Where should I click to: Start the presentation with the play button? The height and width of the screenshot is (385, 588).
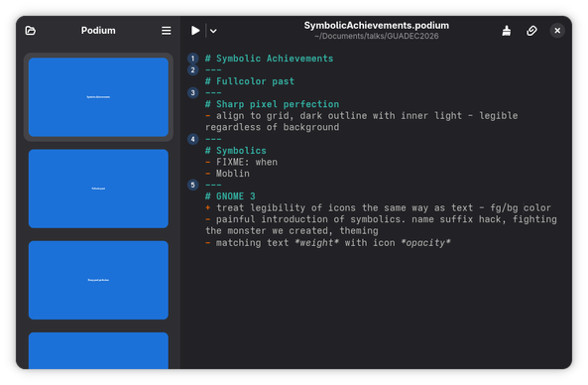[x=195, y=31]
